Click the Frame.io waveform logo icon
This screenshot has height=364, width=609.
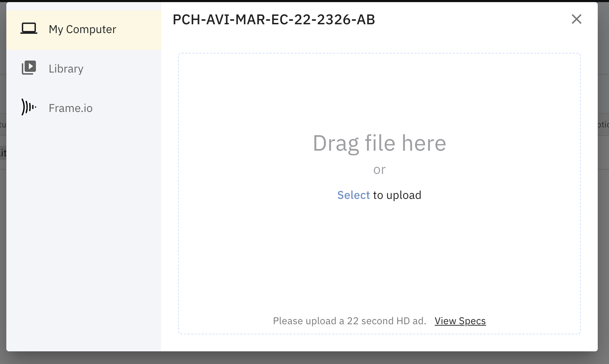(29, 107)
